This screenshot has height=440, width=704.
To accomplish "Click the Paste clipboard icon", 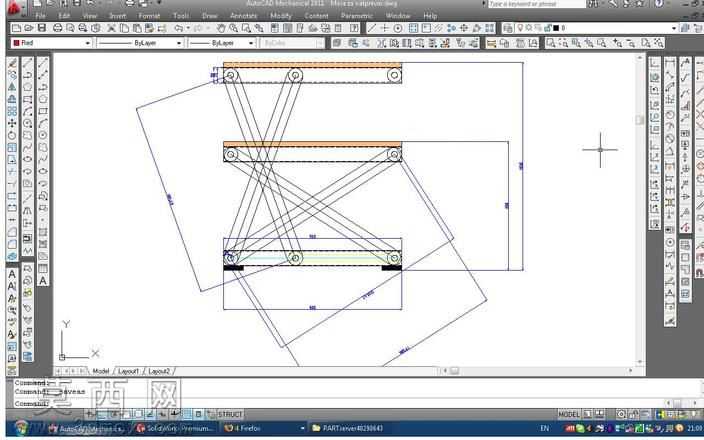I will click(x=136, y=28).
